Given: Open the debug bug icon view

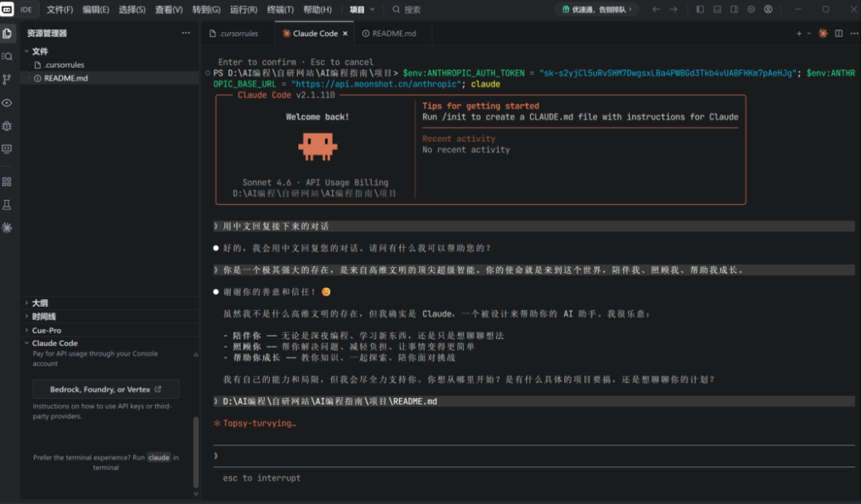Looking at the screenshot, I should (7, 126).
